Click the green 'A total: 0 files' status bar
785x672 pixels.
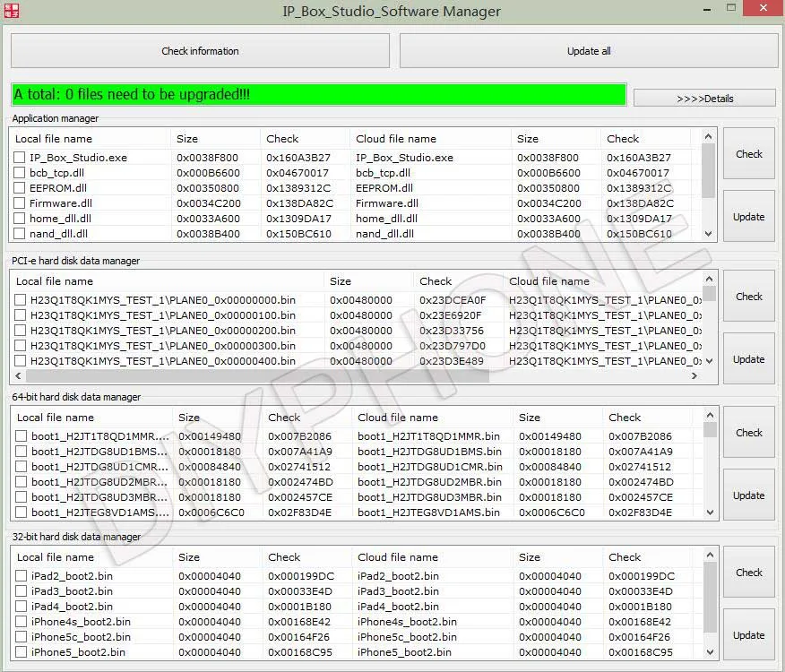pos(319,94)
